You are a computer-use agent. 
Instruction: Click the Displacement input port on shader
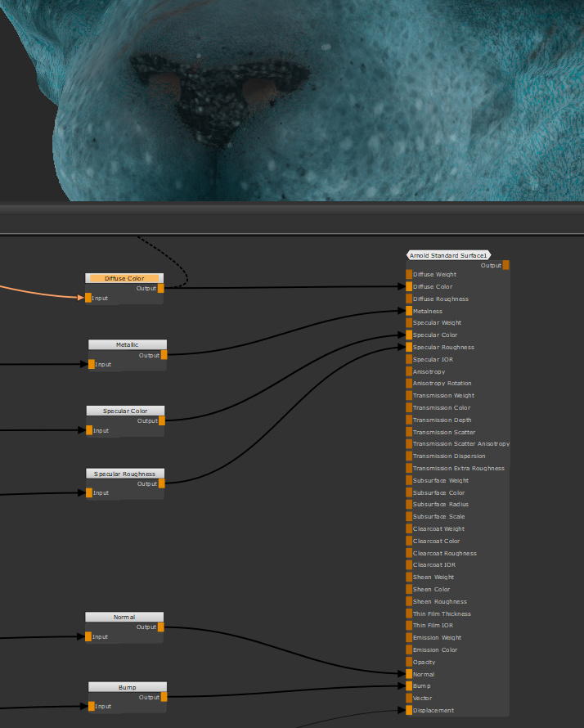pyautogui.click(x=409, y=710)
